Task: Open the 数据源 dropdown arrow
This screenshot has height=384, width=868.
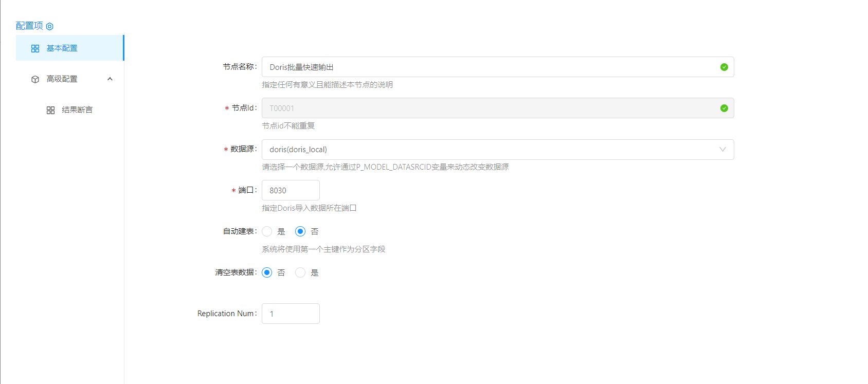Action: pyautogui.click(x=722, y=150)
